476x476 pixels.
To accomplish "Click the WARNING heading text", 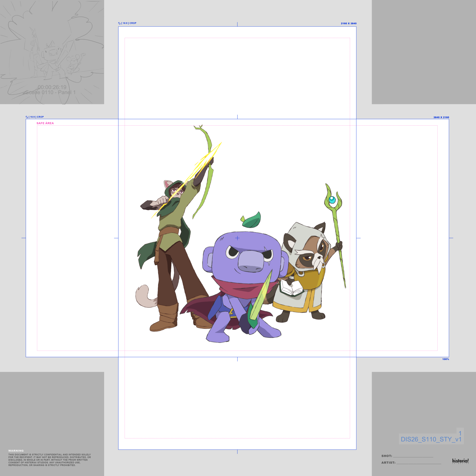I will point(16,451).
